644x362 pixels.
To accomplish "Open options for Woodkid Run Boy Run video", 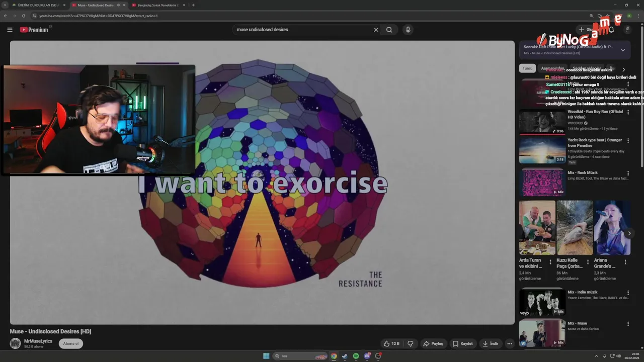I will [628, 112].
